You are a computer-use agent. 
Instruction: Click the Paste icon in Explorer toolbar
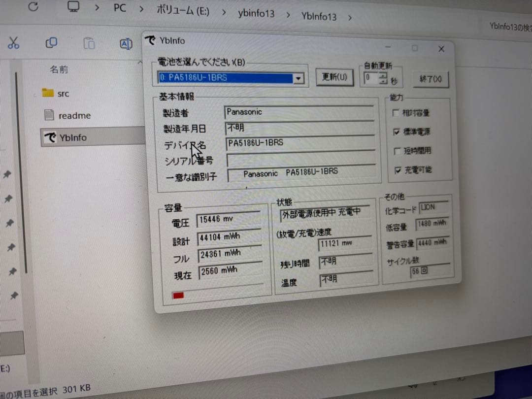pyautogui.click(x=89, y=44)
